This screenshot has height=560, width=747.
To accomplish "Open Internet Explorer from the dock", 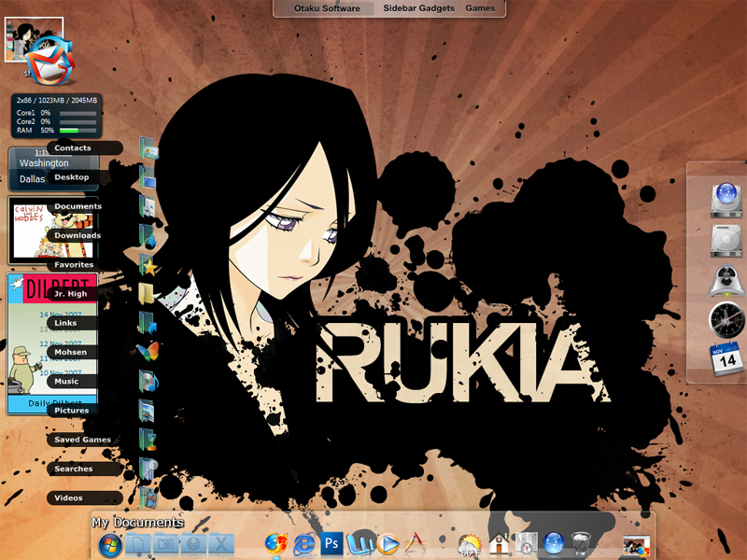I will pyautogui.click(x=305, y=544).
